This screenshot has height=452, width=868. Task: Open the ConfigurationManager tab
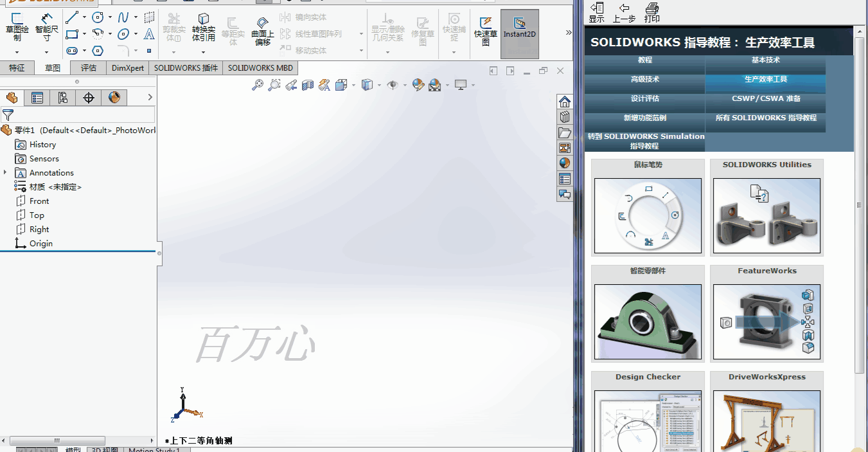(x=63, y=98)
